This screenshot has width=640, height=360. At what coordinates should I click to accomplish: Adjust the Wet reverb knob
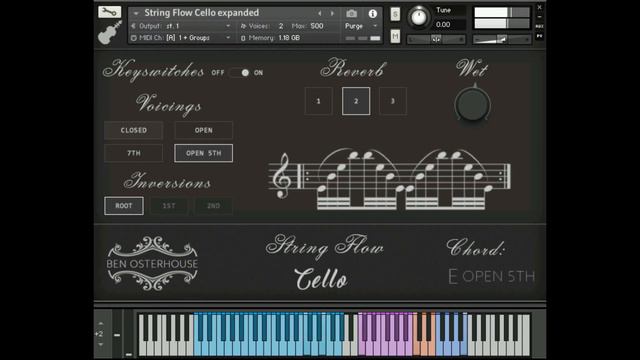tap(472, 104)
